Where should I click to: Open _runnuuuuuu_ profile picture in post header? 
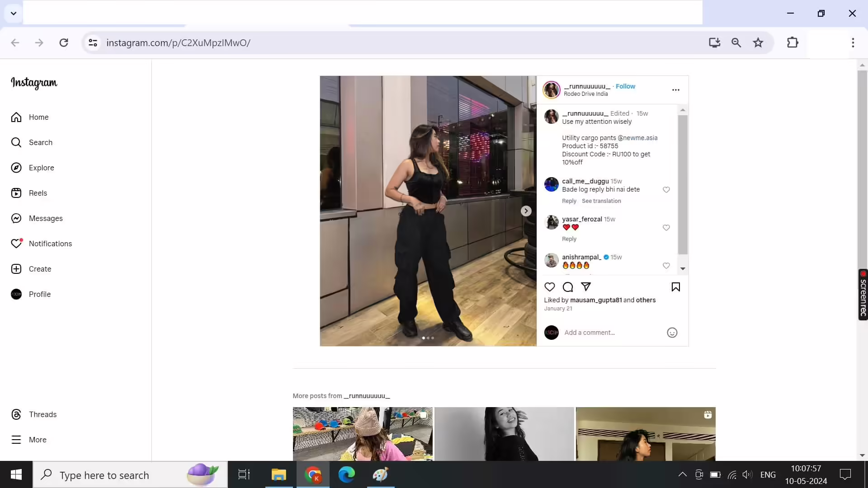(x=552, y=90)
